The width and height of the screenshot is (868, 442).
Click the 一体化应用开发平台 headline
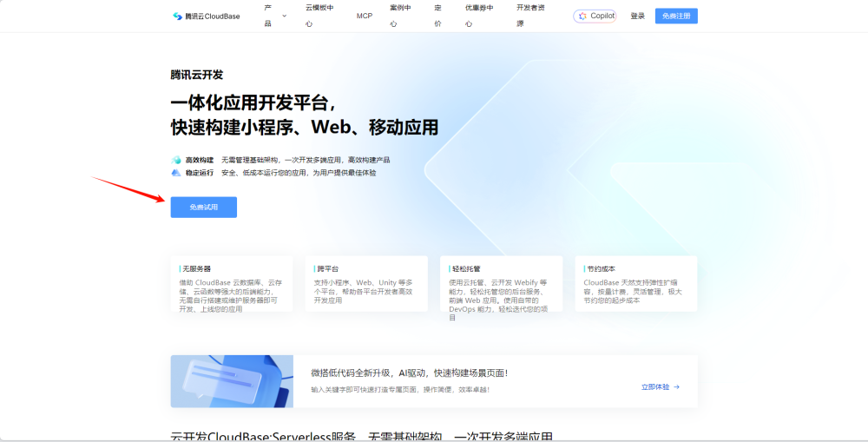pos(253,103)
